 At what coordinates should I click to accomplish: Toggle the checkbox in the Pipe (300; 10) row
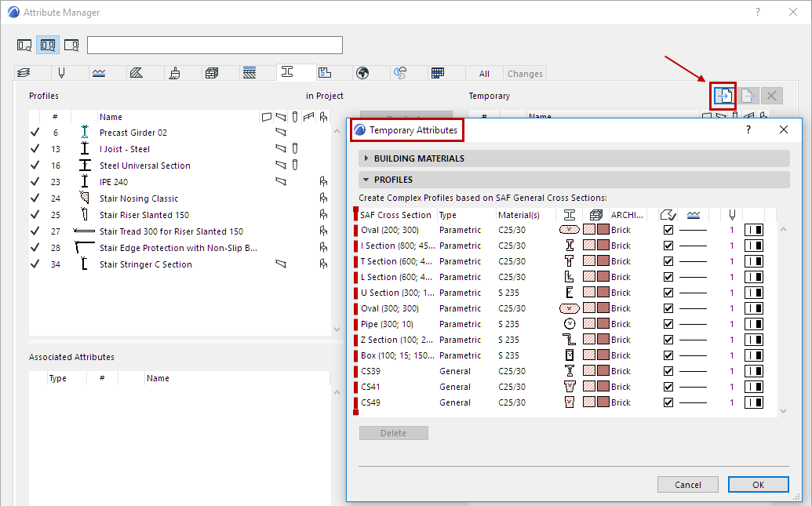668,324
